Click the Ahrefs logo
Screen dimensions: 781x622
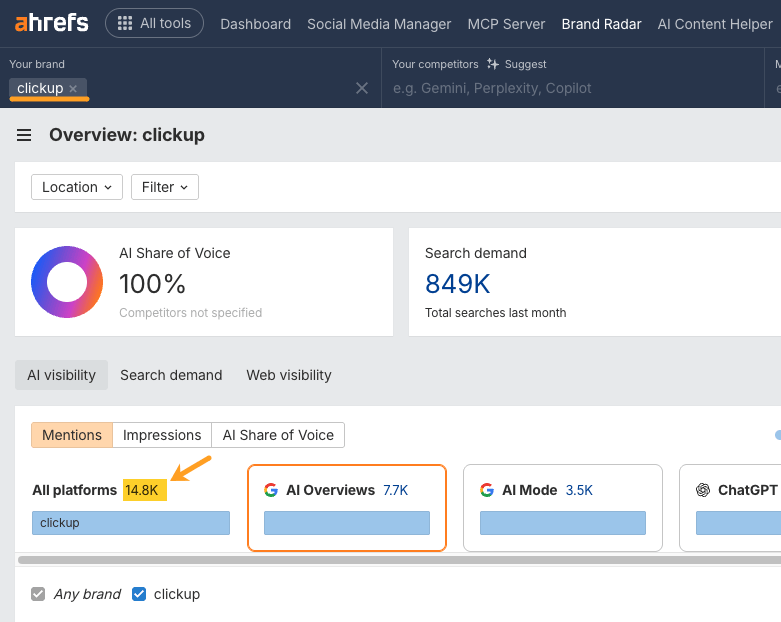click(x=52, y=23)
